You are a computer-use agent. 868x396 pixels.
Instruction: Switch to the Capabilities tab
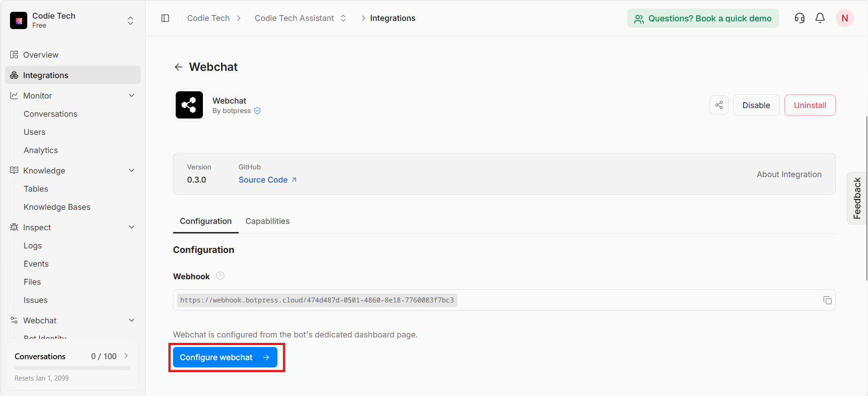[x=267, y=221]
